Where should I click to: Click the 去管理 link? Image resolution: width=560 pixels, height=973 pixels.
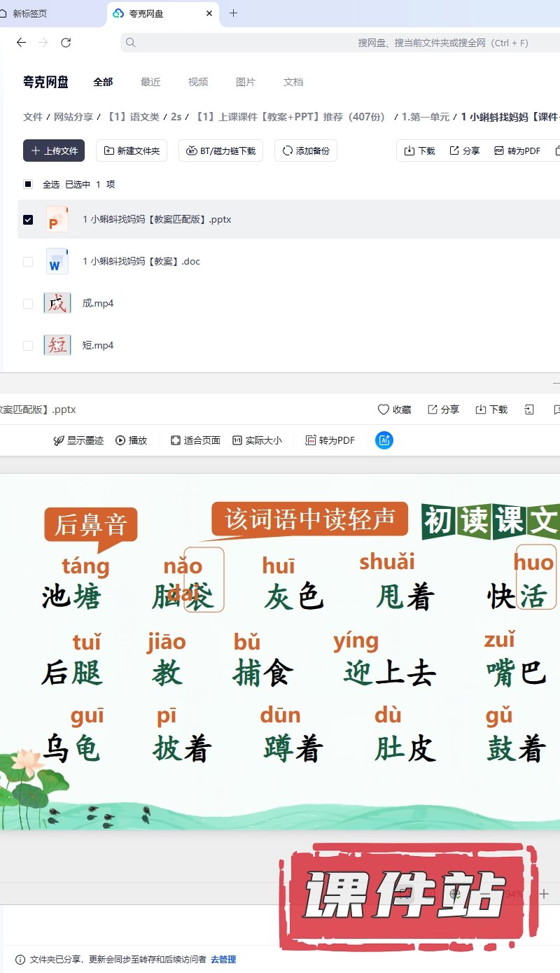click(223, 960)
